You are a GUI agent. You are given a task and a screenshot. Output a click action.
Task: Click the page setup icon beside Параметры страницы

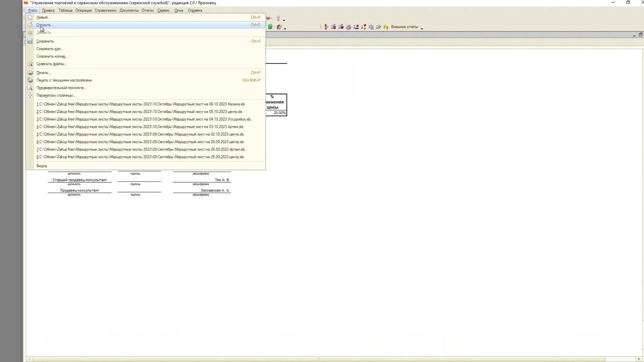[x=30, y=95]
